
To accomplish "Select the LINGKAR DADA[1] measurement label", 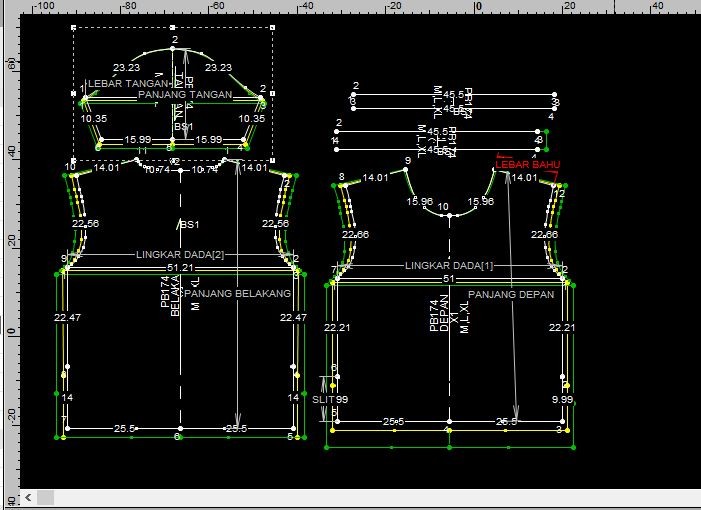I will coord(450,266).
